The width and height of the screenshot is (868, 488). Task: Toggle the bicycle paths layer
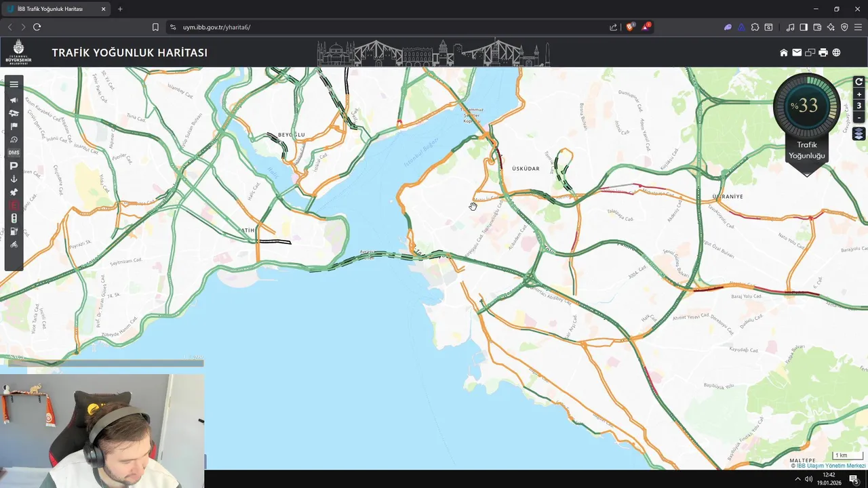pyautogui.click(x=14, y=245)
